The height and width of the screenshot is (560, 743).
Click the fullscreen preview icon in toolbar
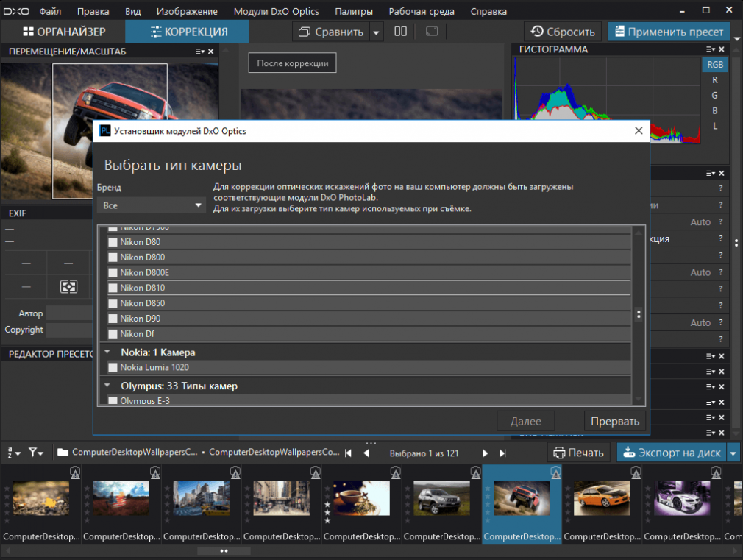coord(432,32)
